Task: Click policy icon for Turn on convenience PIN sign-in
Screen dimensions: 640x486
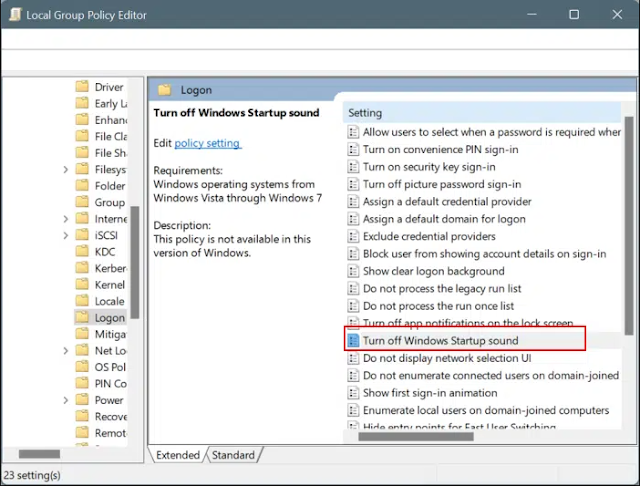Action: [x=353, y=149]
